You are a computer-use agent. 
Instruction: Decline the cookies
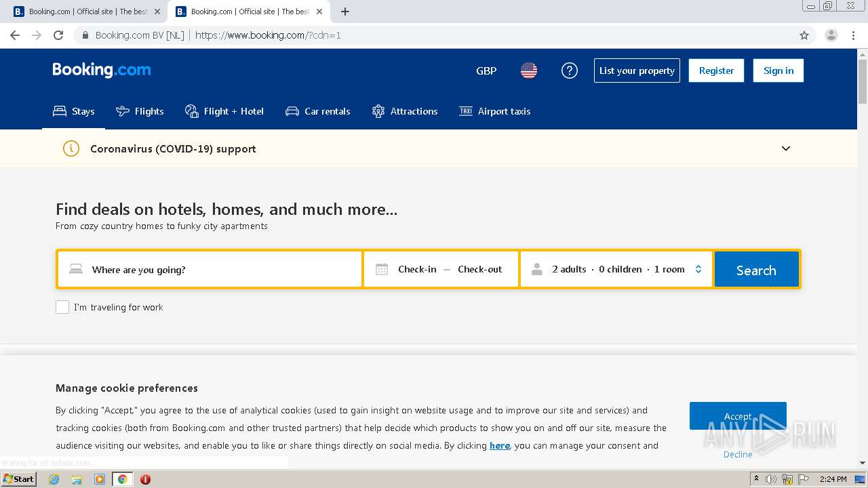[x=738, y=454]
